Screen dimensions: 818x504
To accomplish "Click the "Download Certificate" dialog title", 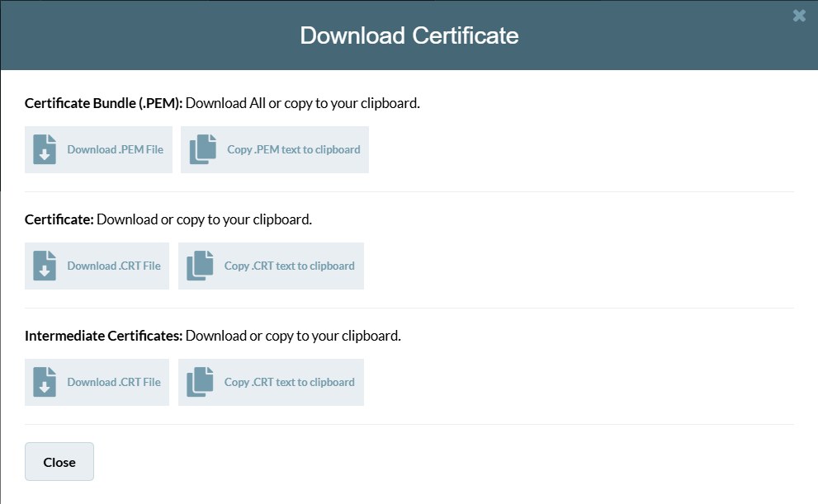I will [409, 36].
